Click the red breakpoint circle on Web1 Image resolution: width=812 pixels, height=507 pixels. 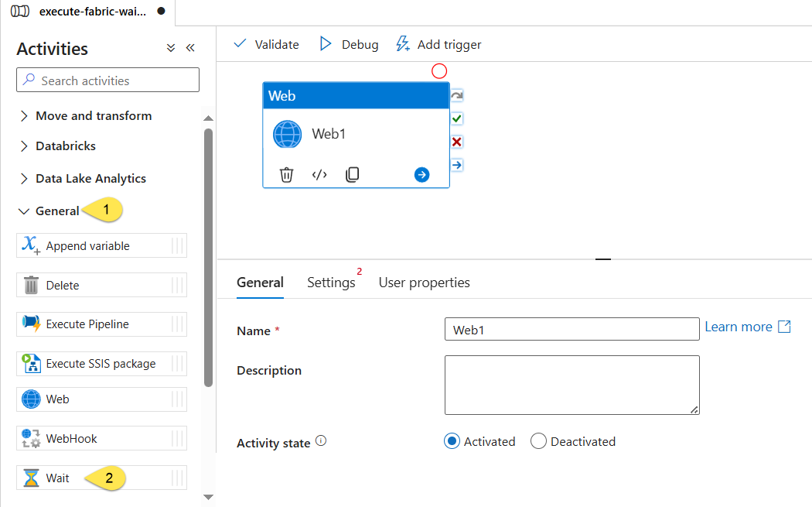[x=439, y=71]
